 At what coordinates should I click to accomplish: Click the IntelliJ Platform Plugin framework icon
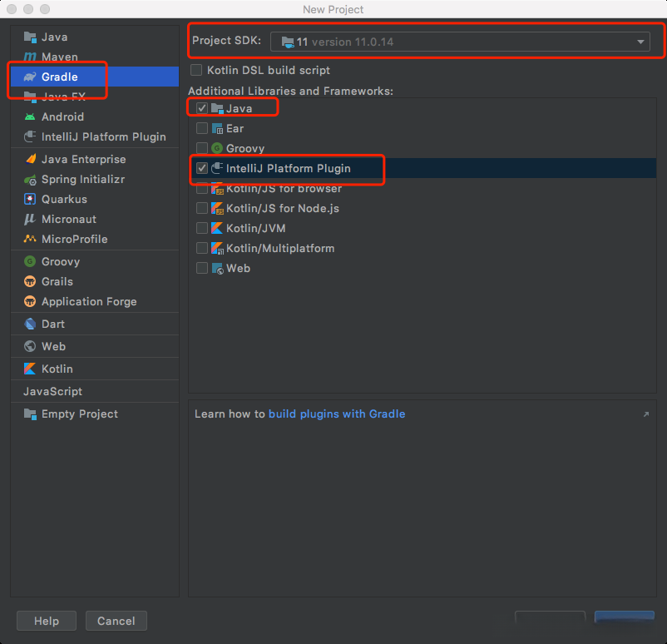217,168
